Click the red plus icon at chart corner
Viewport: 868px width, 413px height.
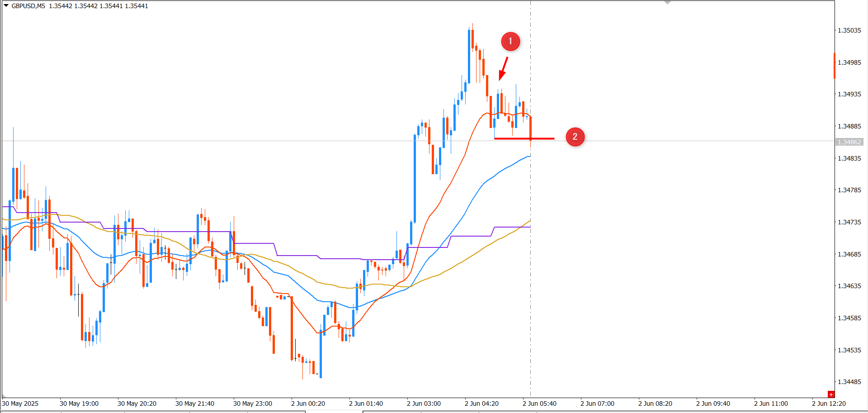[831, 394]
